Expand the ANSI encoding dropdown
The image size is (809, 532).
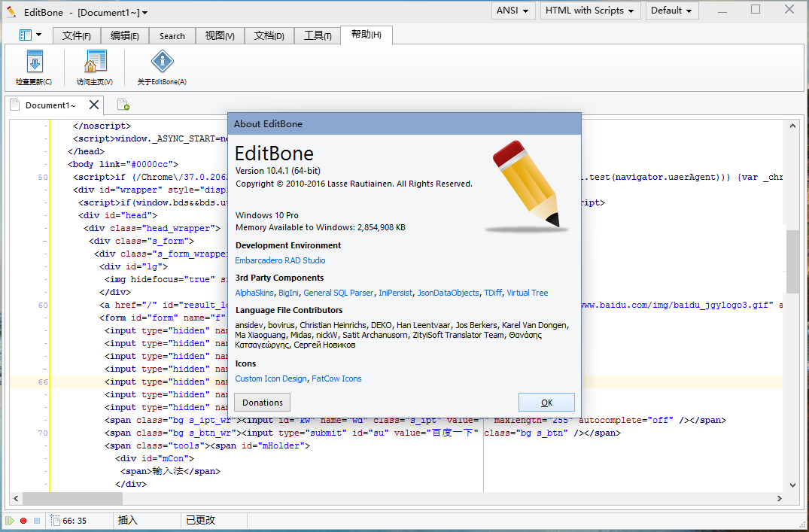514,11
